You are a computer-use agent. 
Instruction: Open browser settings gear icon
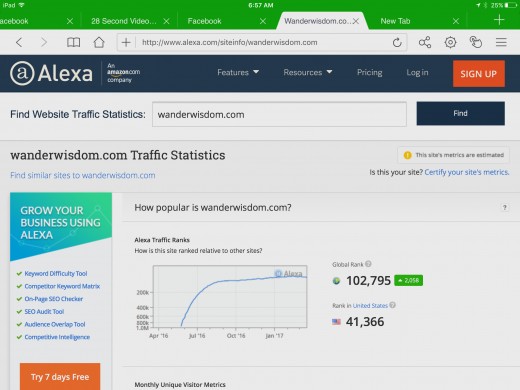450,42
